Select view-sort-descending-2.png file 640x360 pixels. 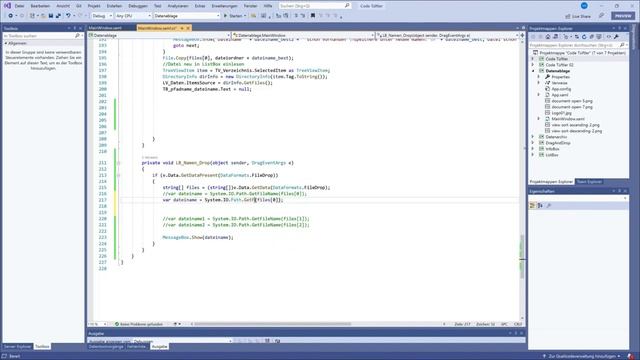(x=576, y=131)
